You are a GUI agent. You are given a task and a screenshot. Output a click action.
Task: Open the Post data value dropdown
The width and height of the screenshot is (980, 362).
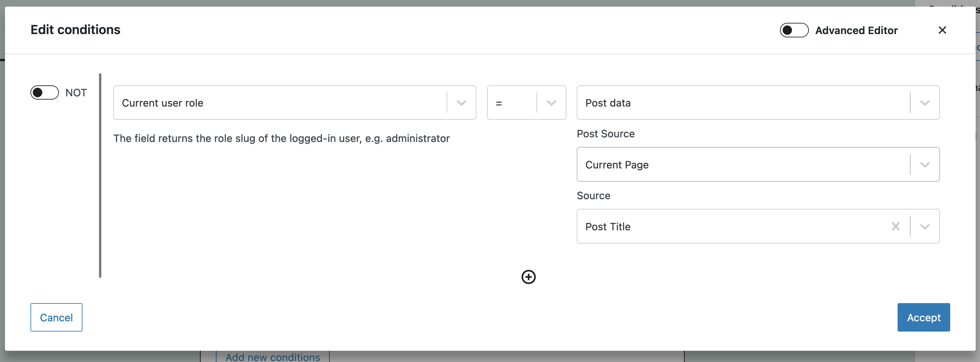click(x=758, y=103)
